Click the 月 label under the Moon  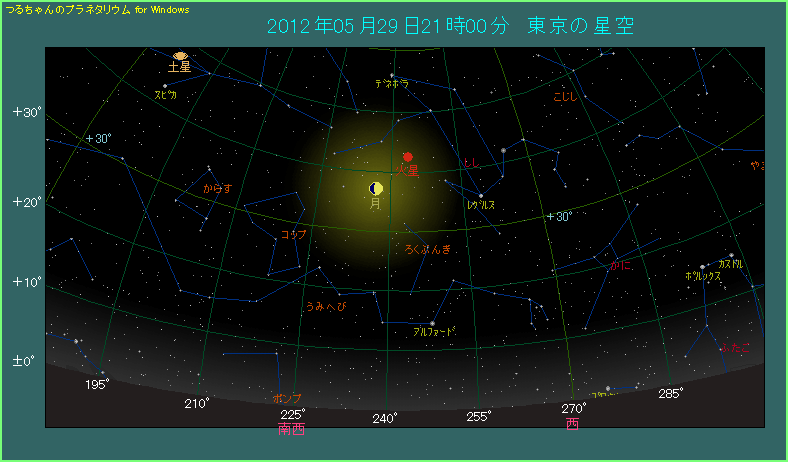coord(375,204)
